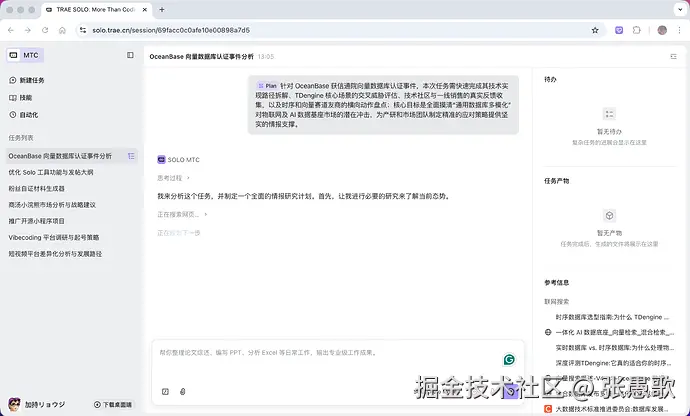Click the 联网搜索 section label
Viewport: 690px width, 416px height.
click(557, 302)
